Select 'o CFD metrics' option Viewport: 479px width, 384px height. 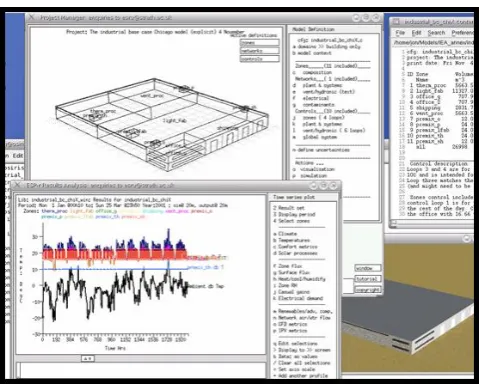point(290,324)
